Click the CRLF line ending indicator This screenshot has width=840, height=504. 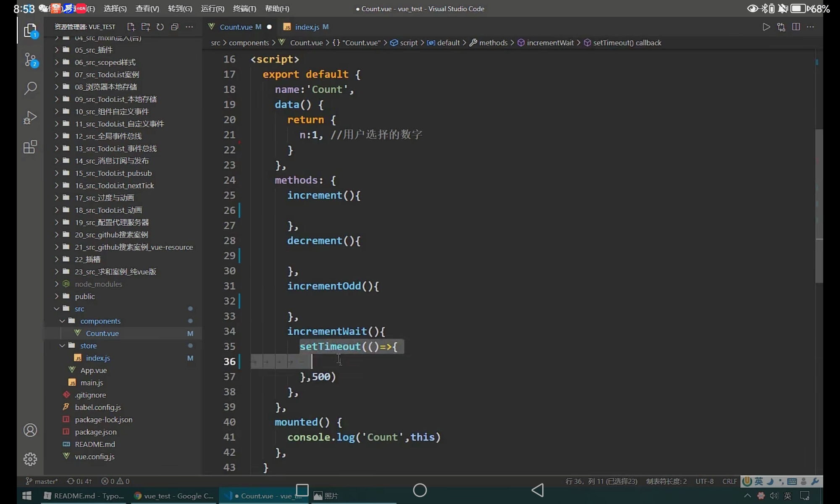click(x=730, y=481)
